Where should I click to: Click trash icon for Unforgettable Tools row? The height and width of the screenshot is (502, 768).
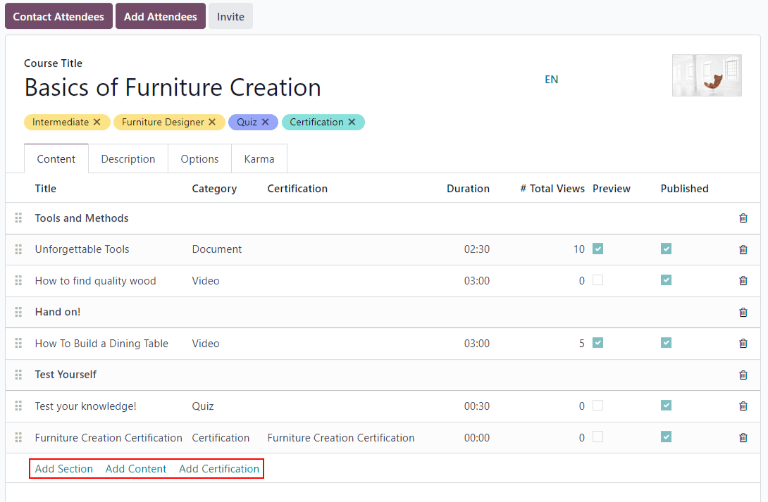[x=742, y=249]
